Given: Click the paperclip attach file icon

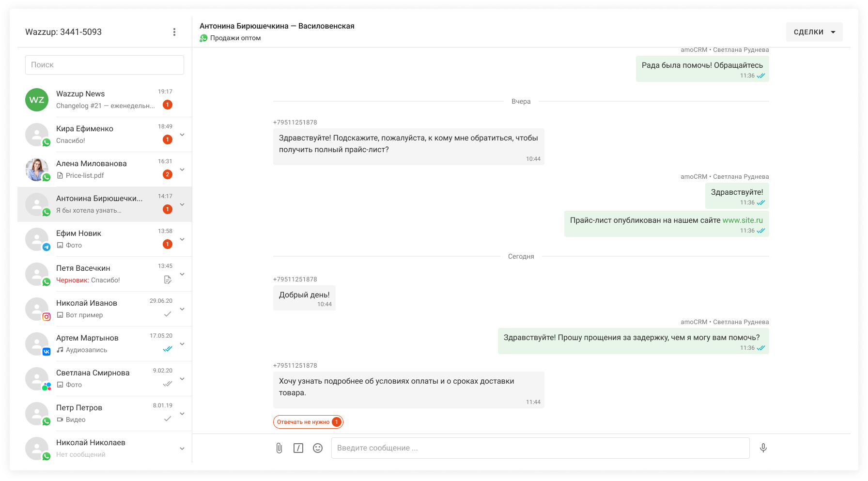Looking at the screenshot, I should tap(279, 448).
